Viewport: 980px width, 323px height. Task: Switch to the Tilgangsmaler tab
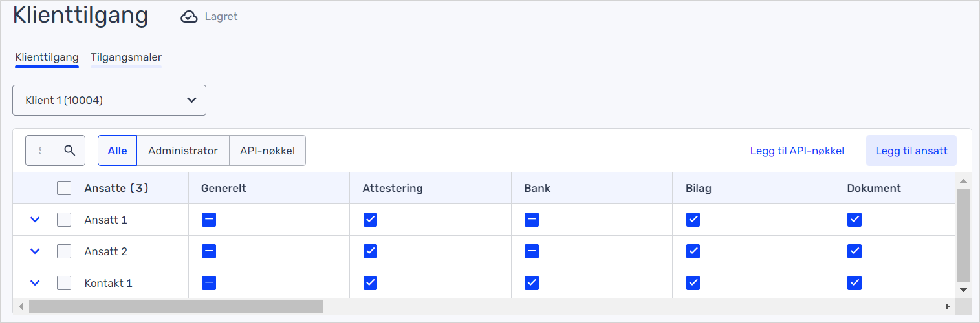pos(126,57)
